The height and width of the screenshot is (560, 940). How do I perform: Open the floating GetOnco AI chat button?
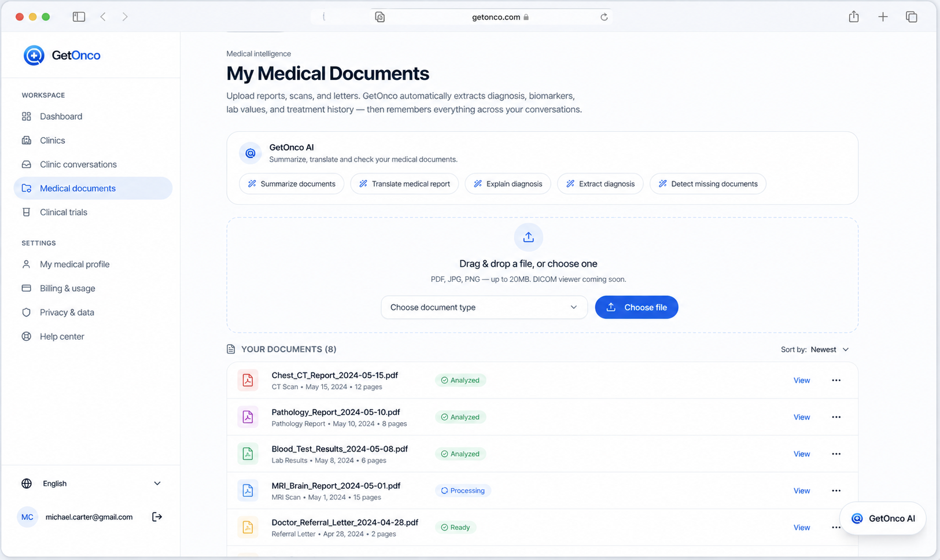point(883,518)
